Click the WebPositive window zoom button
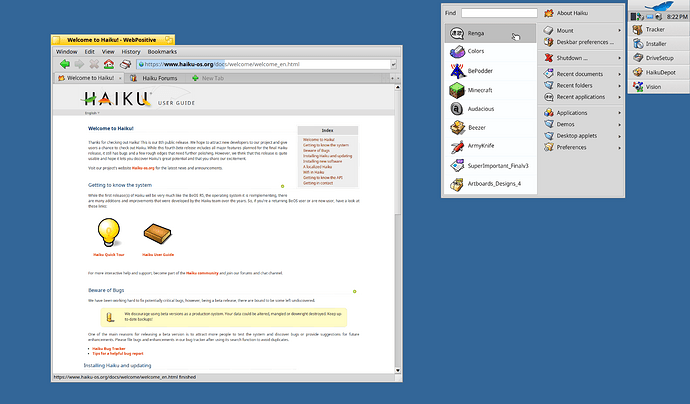 169,40
